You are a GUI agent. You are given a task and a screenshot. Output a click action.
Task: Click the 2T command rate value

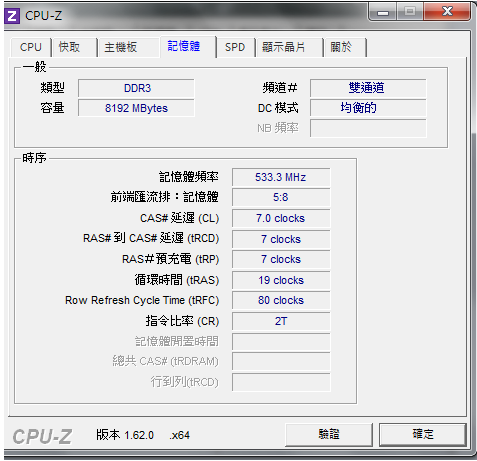click(281, 321)
